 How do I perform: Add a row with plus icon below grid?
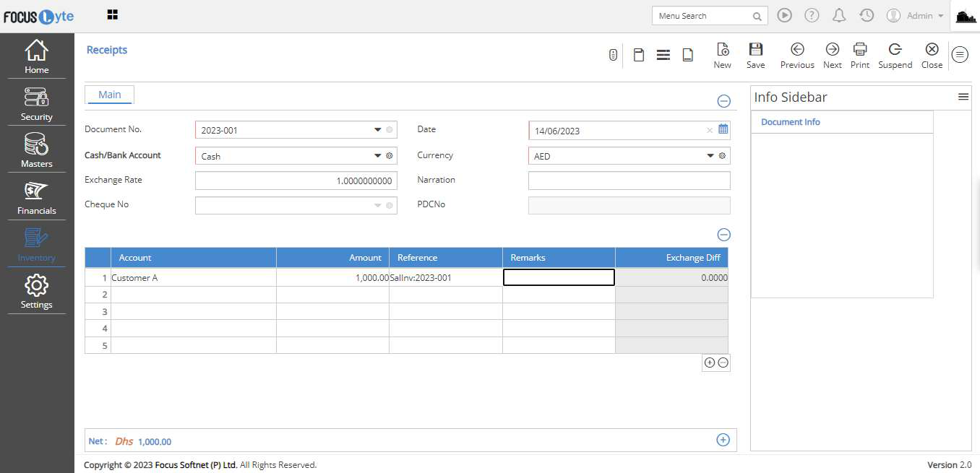pos(710,363)
